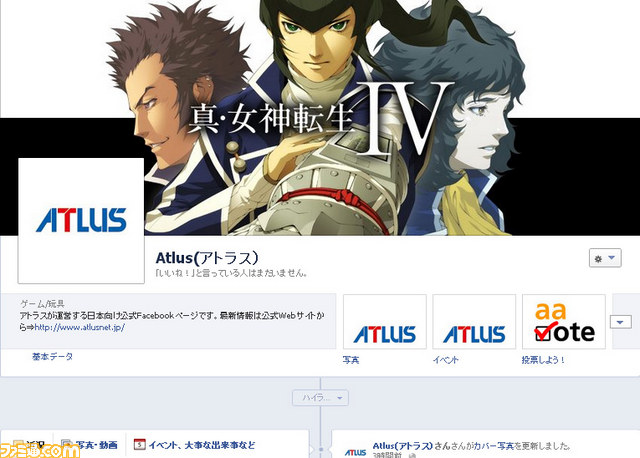Open the イベント events ATLUS tile

(x=474, y=322)
